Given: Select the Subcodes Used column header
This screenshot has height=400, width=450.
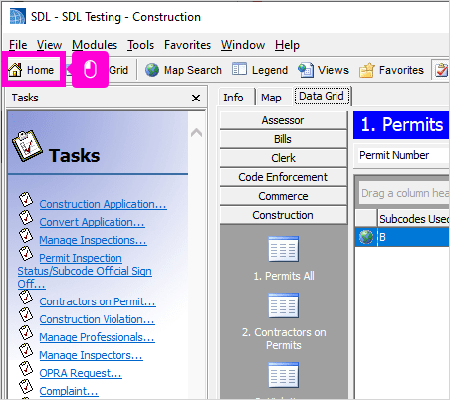Looking at the screenshot, I should (414, 219).
